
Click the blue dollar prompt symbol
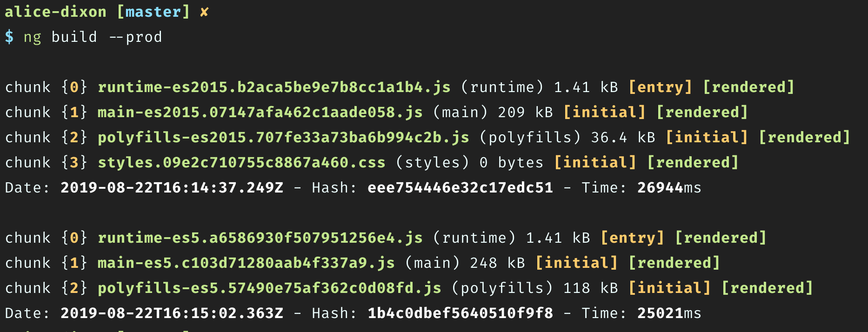[x=9, y=37]
